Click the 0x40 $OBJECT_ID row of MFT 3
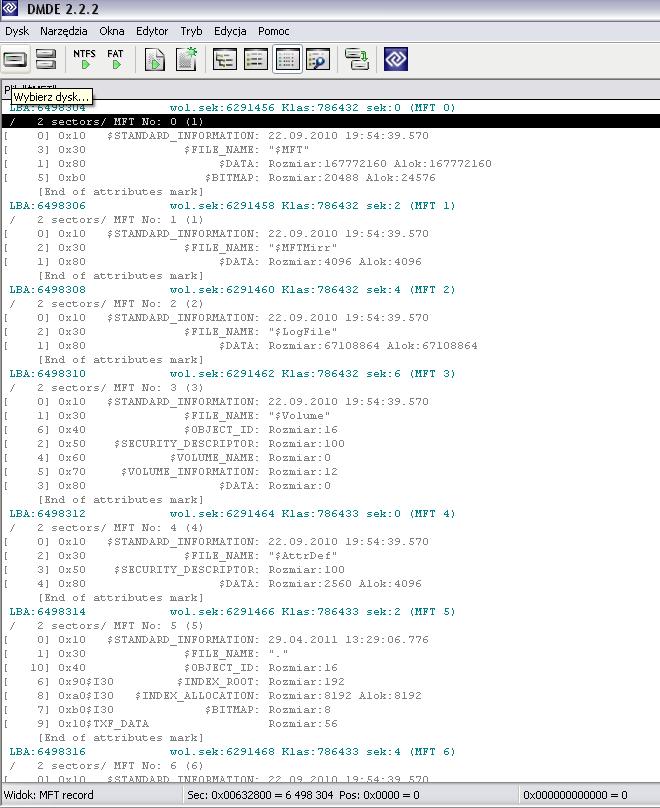Viewport: 660px width, 808px height. click(331, 429)
